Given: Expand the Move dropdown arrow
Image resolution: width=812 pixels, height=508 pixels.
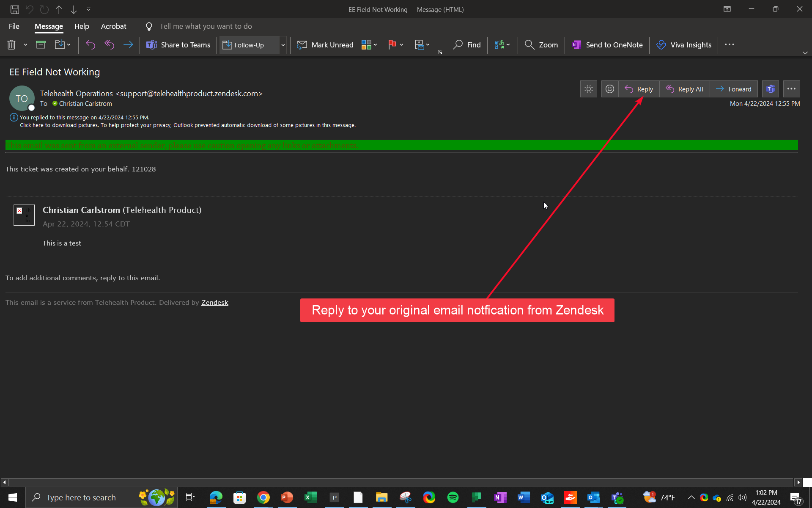Looking at the screenshot, I should coord(69,44).
